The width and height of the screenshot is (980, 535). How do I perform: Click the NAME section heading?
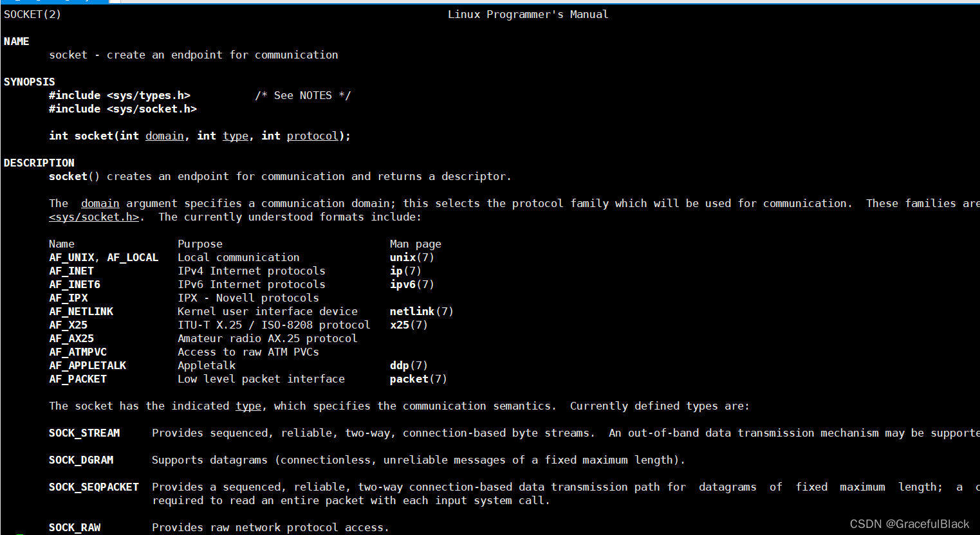(x=17, y=41)
